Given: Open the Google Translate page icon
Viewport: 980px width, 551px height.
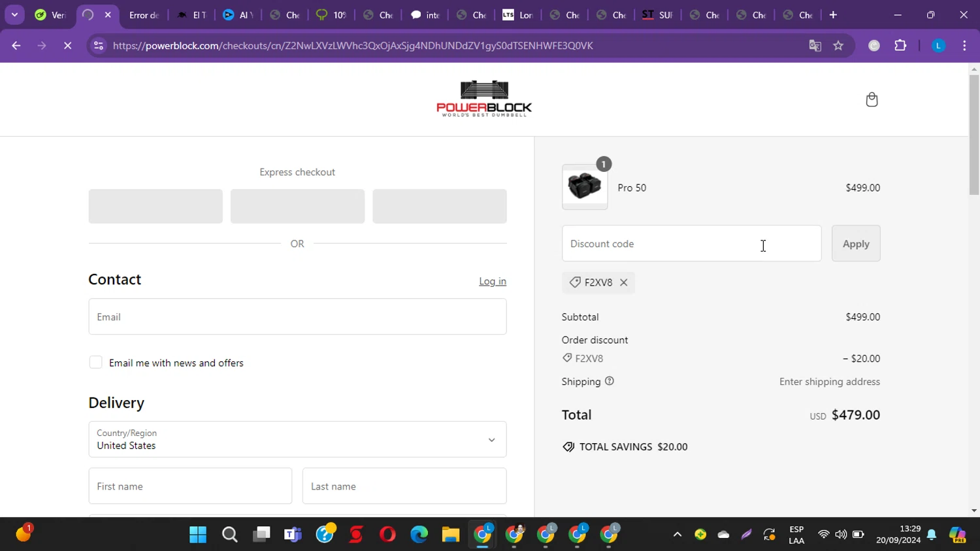Looking at the screenshot, I should coord(815,46).
